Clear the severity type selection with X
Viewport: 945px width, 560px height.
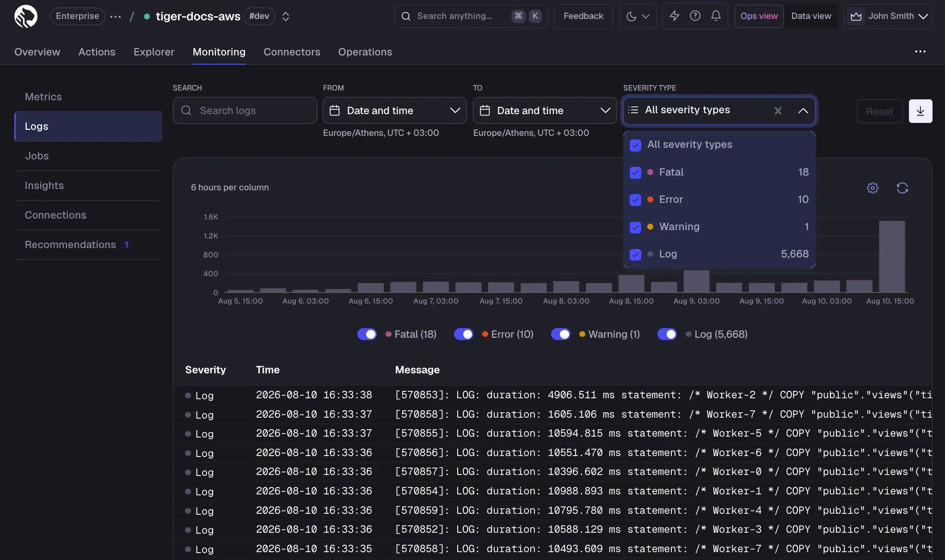pos(778,110)
